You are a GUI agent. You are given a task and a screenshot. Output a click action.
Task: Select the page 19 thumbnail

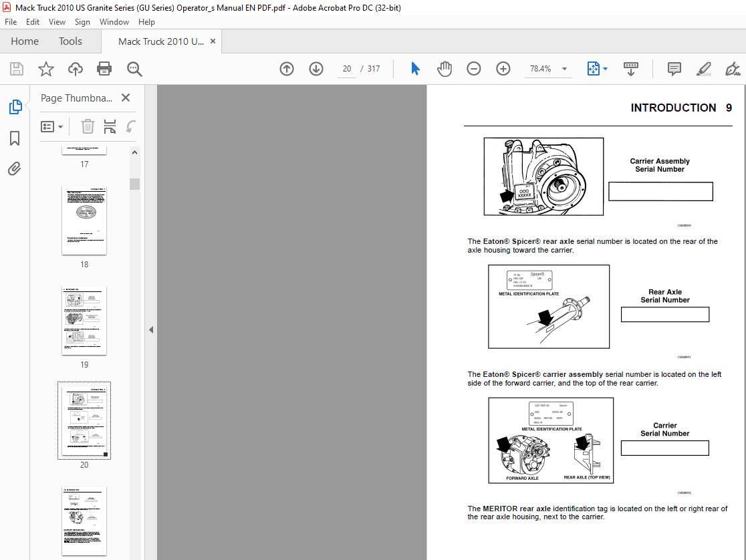tap(84, 320)
